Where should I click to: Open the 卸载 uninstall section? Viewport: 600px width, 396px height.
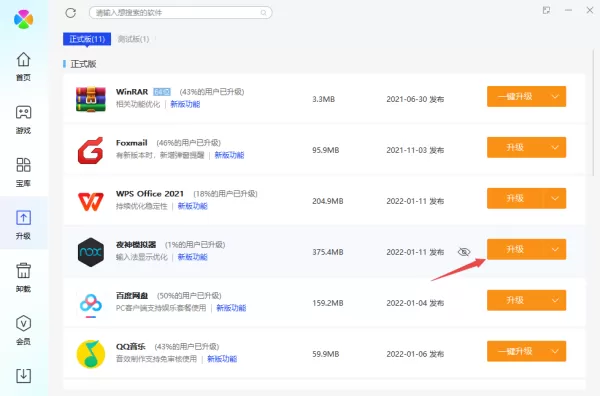(23, 278)
